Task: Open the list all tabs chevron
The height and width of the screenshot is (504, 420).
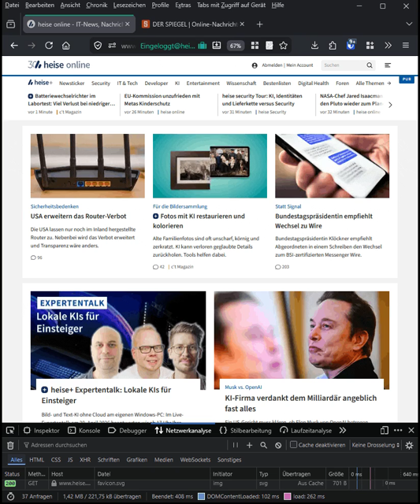Action: [409, 24]
